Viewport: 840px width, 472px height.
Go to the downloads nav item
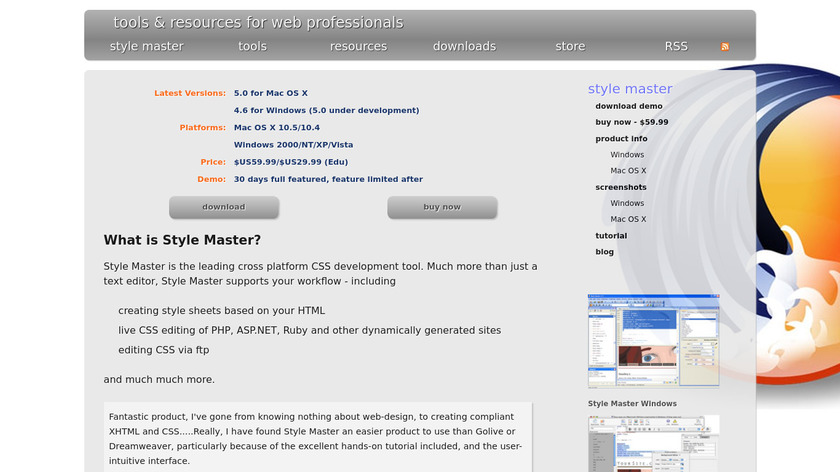[x=464, y=47]
